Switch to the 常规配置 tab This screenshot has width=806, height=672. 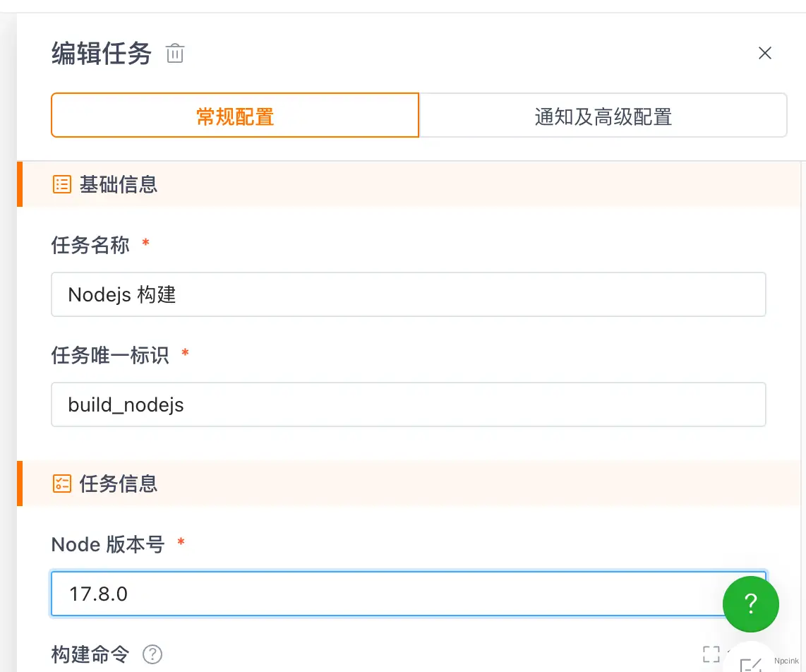tap(235, 116)
